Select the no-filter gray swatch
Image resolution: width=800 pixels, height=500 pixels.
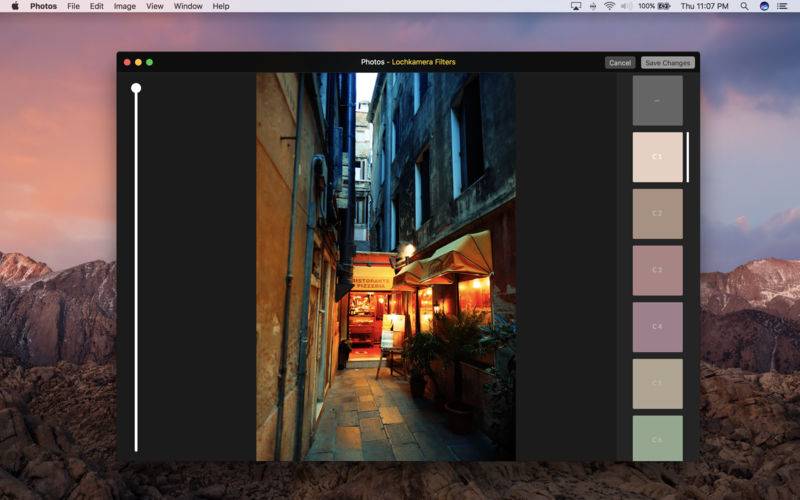tap(657, 100)
